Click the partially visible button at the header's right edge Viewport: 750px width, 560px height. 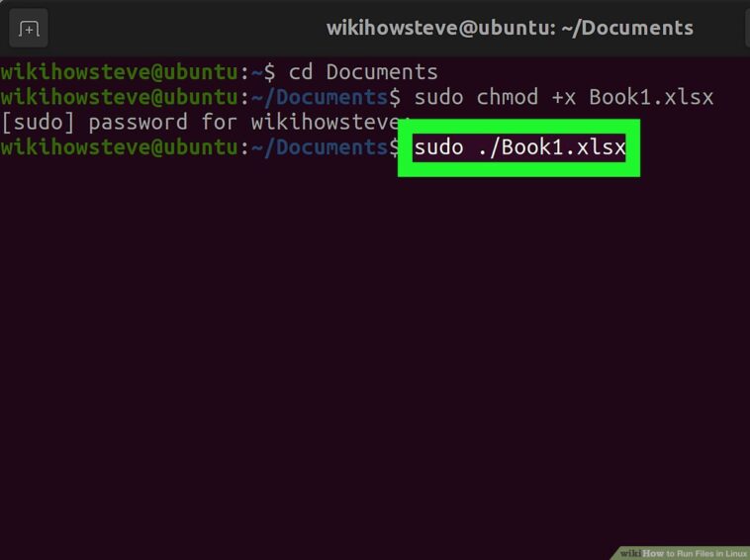tap(748, 29)
